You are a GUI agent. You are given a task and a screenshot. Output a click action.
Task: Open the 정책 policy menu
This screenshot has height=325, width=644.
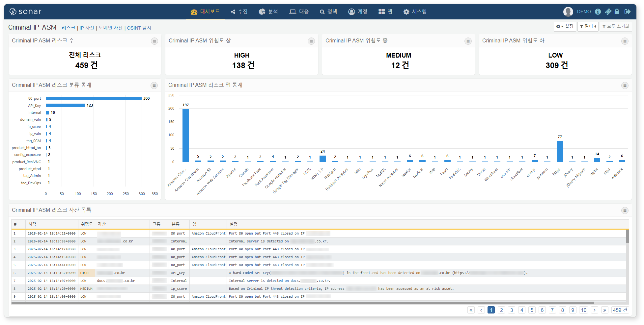click(328, 12)
